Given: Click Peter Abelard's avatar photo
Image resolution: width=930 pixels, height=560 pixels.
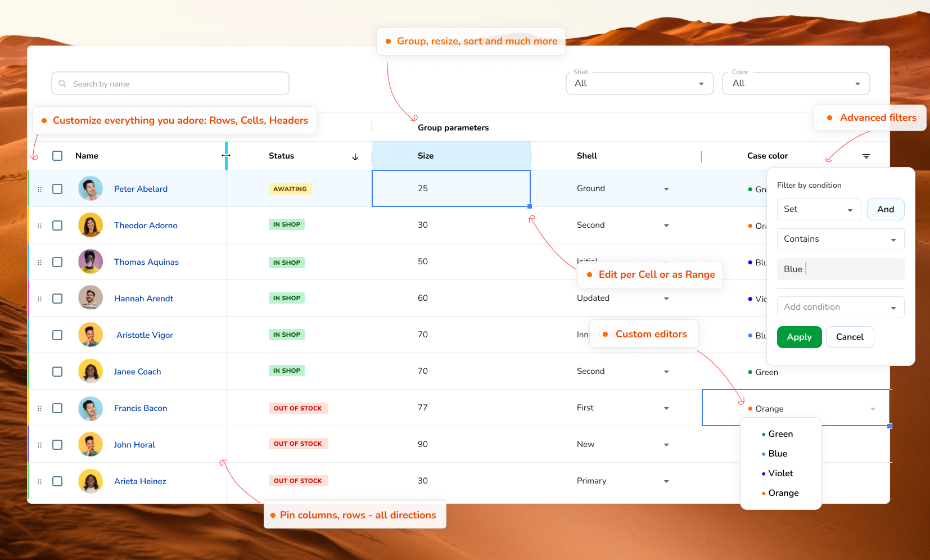Looking at the screenshot, I should coord(91,188).
